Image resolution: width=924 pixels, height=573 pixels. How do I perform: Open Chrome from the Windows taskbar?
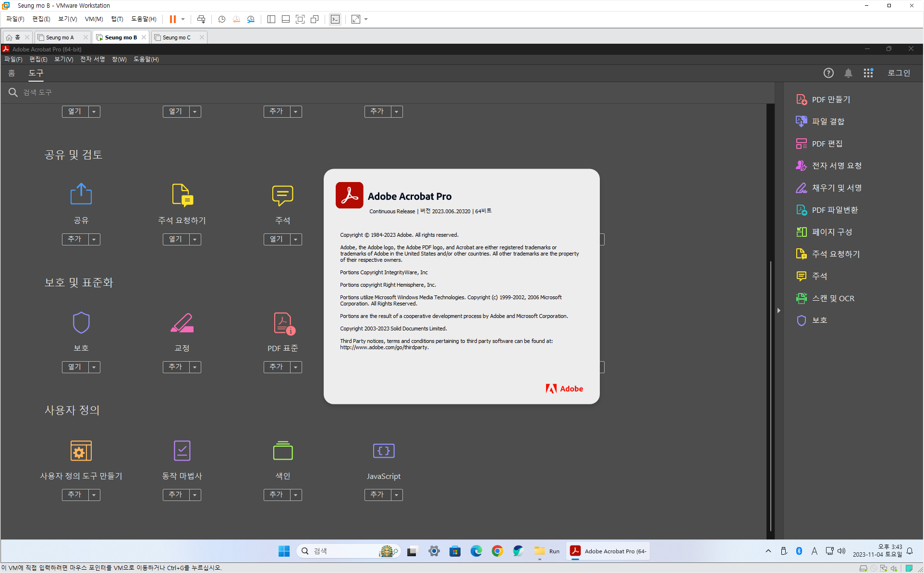click(497, 551)
